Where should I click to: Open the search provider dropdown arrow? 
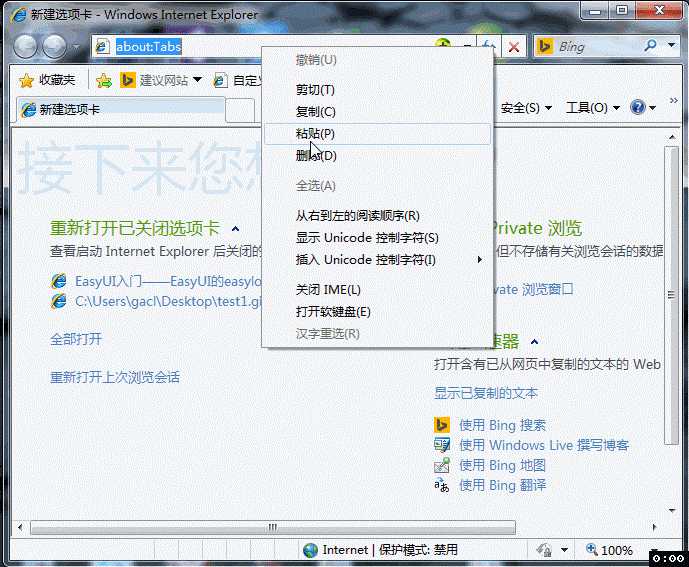click(671, 45)
